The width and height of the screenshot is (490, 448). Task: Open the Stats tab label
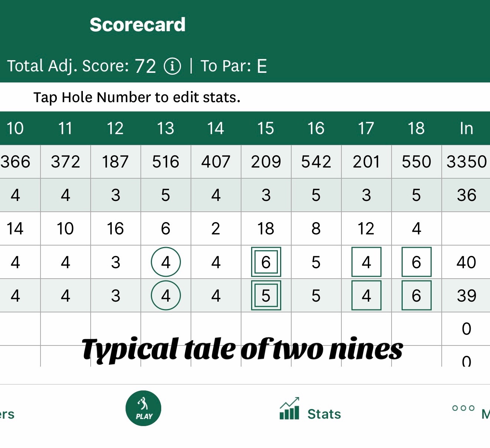coord(324,414)
